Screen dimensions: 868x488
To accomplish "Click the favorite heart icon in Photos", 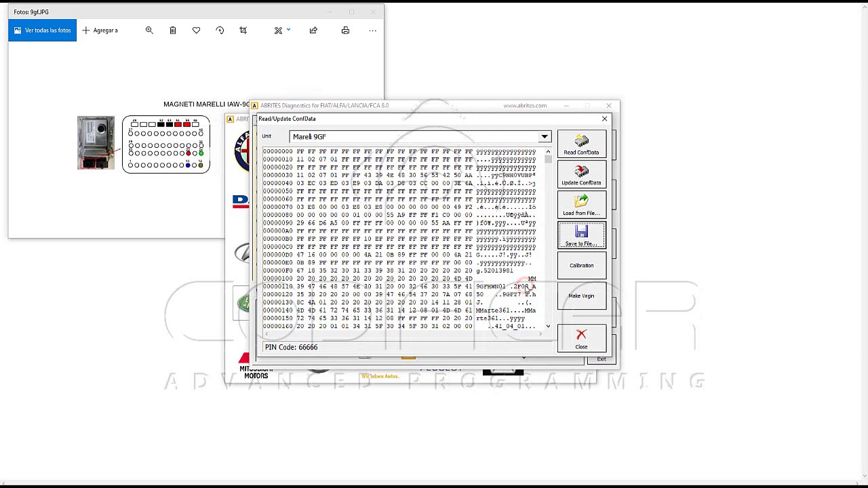I will tap(196, 30).
